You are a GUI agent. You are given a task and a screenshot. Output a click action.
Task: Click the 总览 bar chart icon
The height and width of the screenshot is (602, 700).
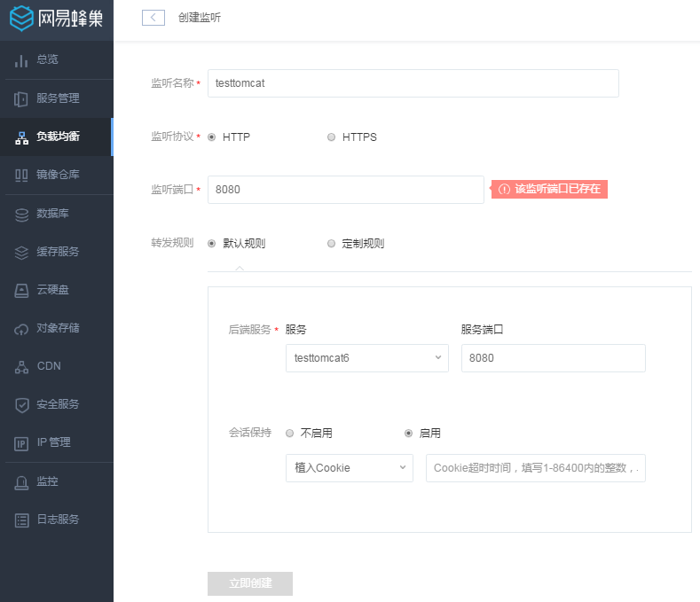coord(21,60)
